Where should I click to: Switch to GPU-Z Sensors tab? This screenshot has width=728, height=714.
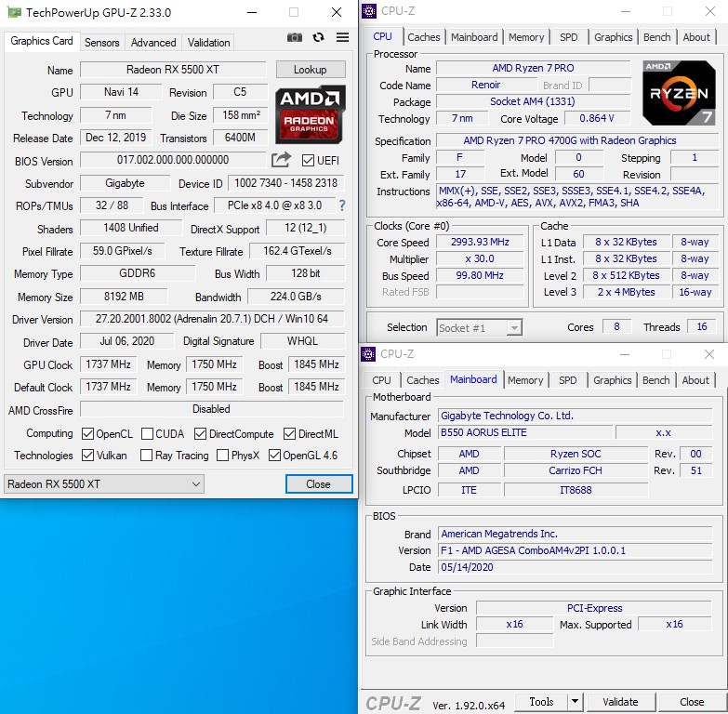pyautogui.click(x=101, y=43)
